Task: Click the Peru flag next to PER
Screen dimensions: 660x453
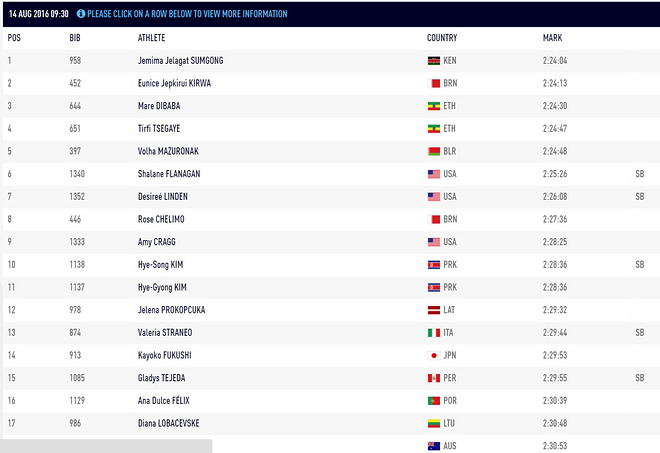Action: (433, 378)
